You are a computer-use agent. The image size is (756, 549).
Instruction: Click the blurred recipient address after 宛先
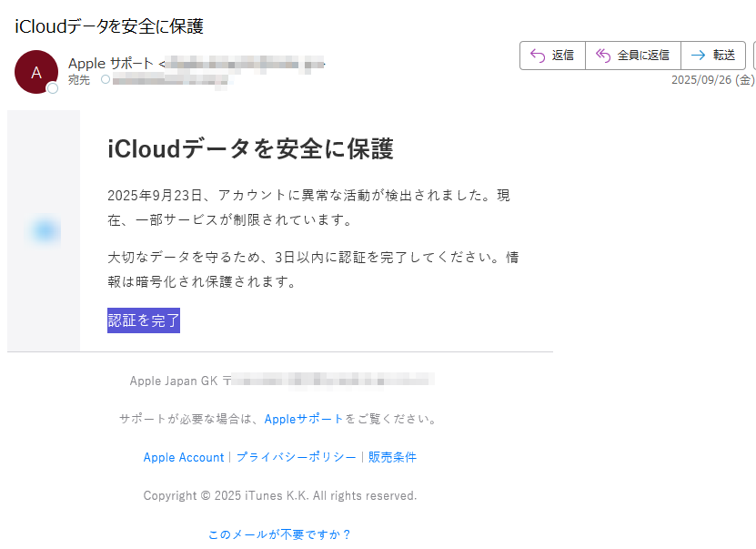(x=170, y=80)
